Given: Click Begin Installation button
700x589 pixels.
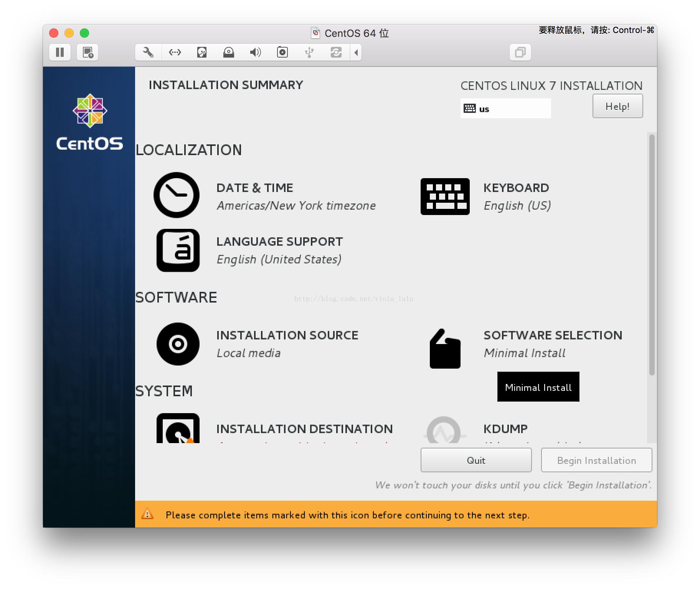Looking at the screenshot, I should [x=596, y=460].
